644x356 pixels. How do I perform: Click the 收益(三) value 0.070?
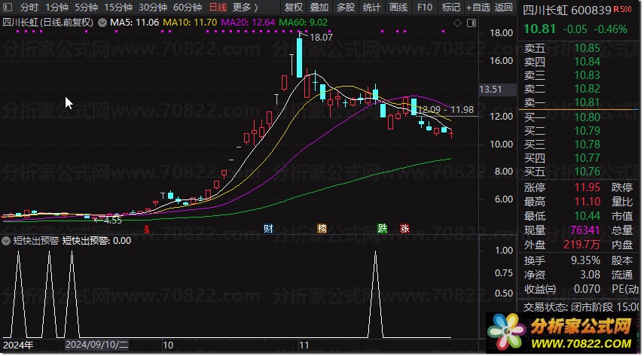coord(587,289)
